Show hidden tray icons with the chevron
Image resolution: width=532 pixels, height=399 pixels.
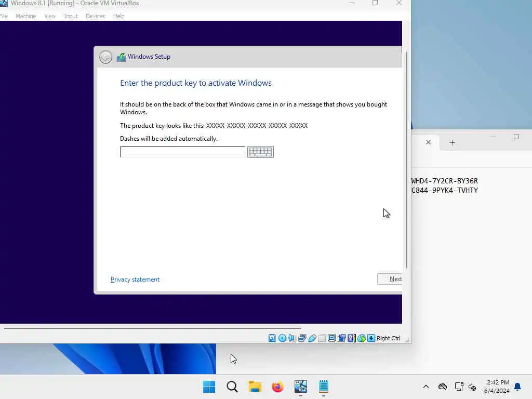426,387
